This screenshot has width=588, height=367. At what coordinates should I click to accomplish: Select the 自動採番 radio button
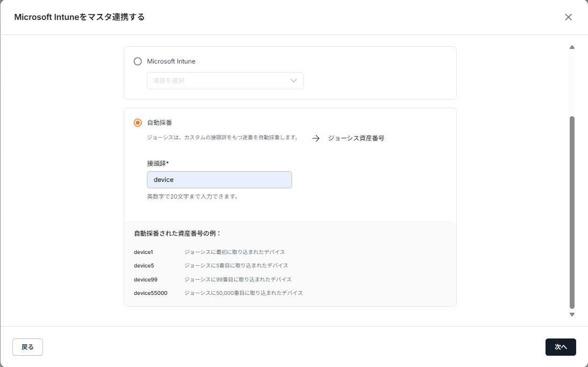pyautogui.click(x=138, y=123)
